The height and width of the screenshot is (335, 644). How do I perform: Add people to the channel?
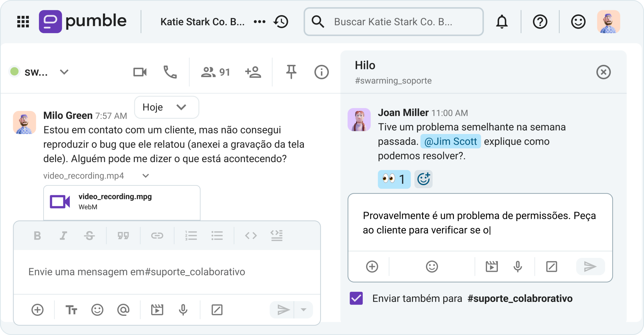pyautogui.click(x=253, y=72)
